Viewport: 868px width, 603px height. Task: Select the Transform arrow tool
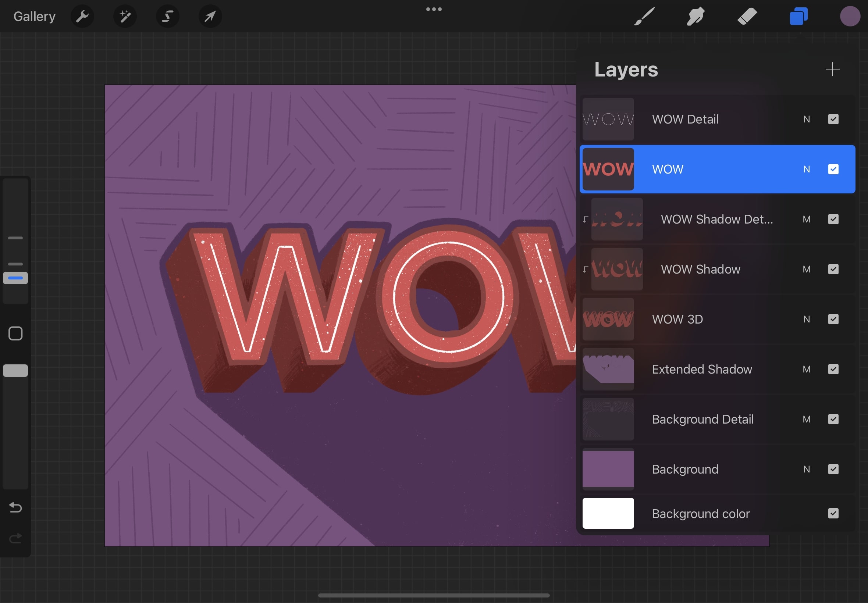pos(210,16)
